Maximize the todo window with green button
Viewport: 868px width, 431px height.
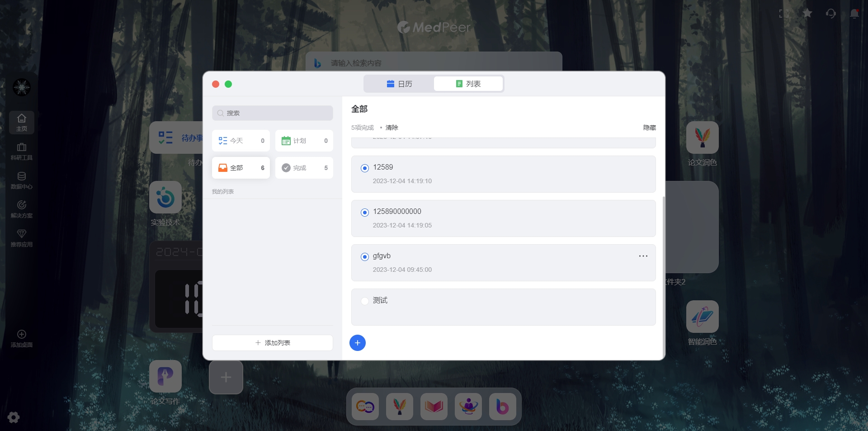click(x=228, y=84)
